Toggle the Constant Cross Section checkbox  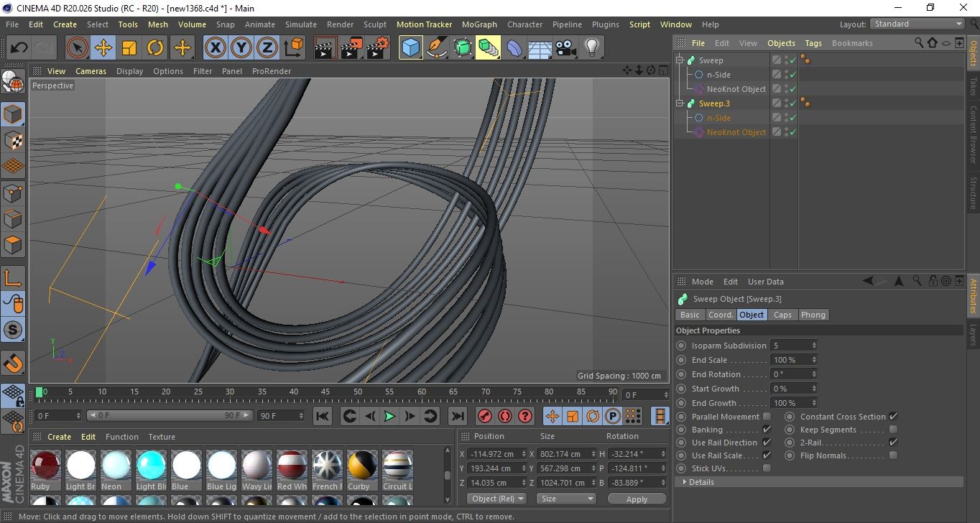click(x=893, y=417)
